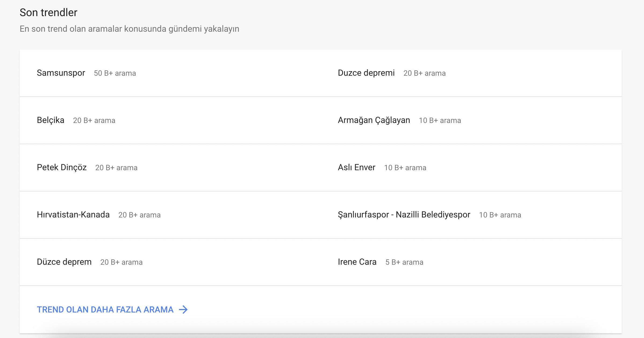
Task: Click search count beside Armağan Çağlayan
Action: [440, 121]
